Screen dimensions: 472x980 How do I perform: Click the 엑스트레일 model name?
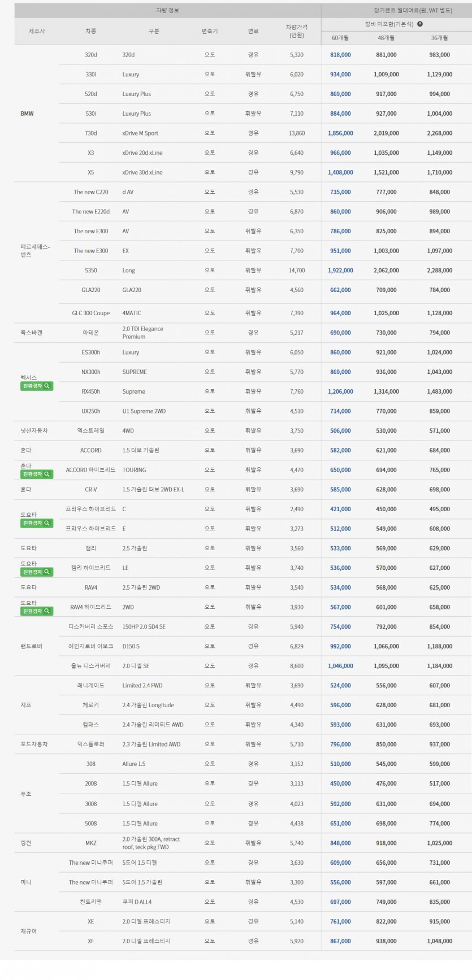click(90, 430)
